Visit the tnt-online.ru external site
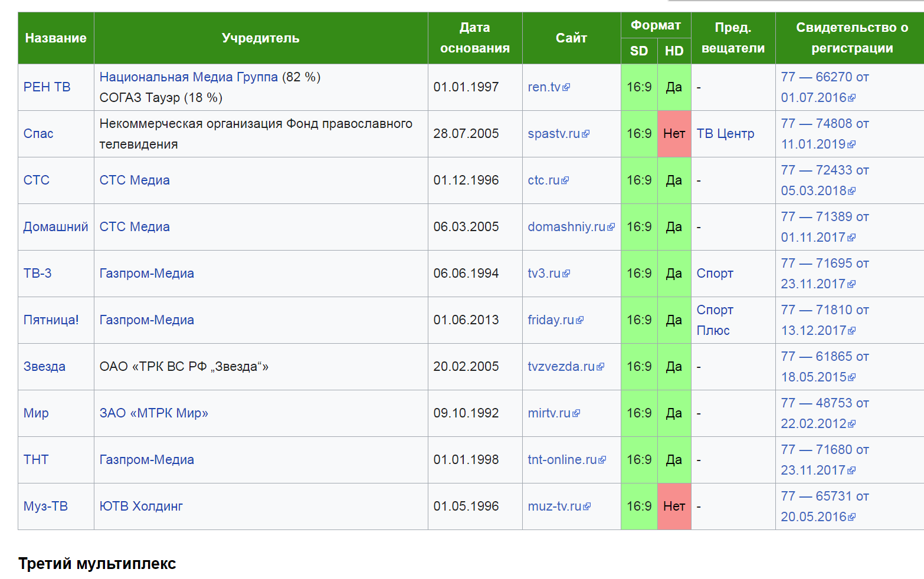The width and height of the screenshot is (924, 579). coord(566,460)
